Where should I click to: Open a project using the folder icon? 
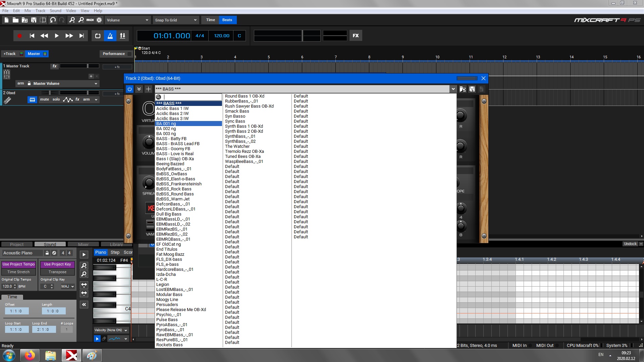click(x=15, y=20)
